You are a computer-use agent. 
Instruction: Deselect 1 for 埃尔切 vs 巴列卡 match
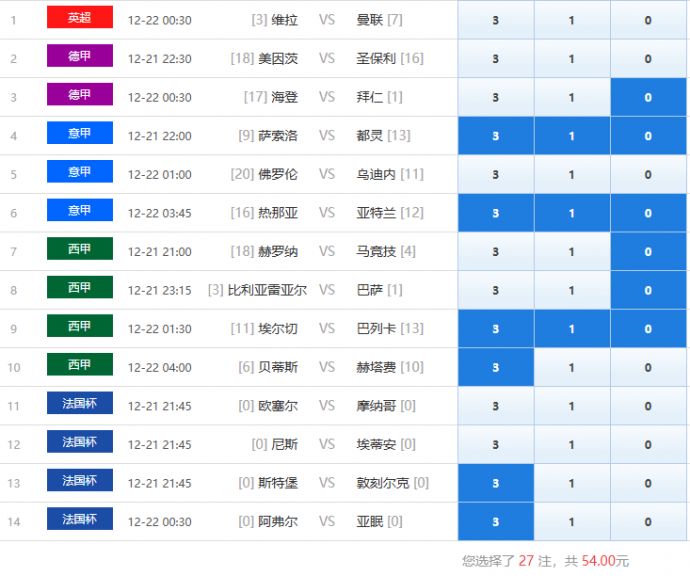click(572, 329)
